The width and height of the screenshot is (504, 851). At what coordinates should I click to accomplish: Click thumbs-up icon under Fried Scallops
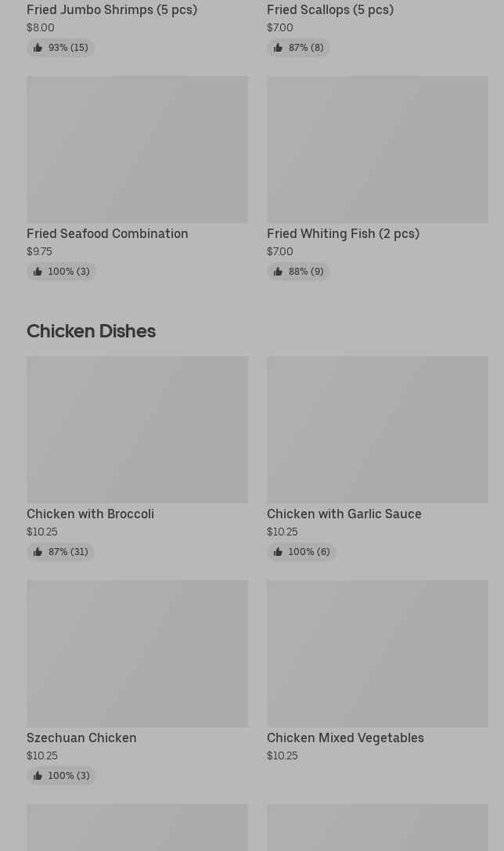coord(278,48)
